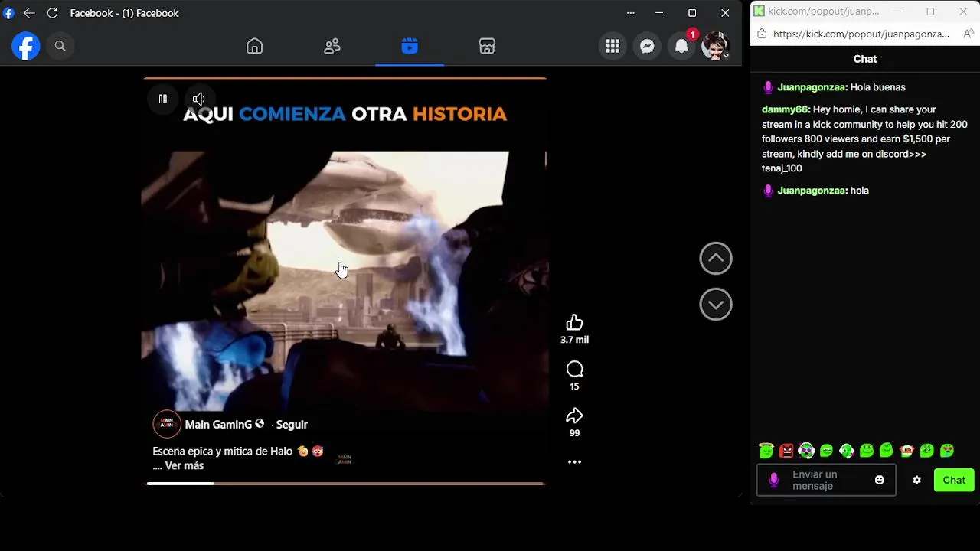The width and height of the screenshot is (980, 551).
Task: Insert the angry red emote
Action: tap(786, 451)
